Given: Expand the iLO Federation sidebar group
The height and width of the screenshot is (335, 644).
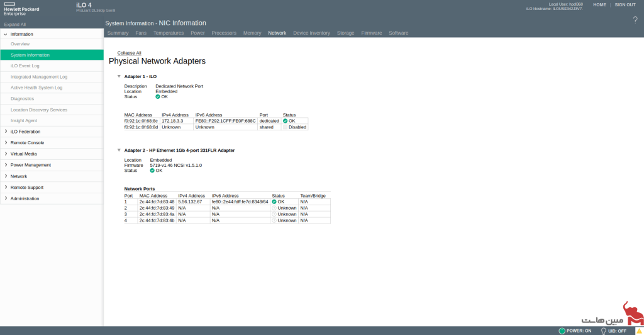Looking at the screenshot, I should tap(6, 132).
